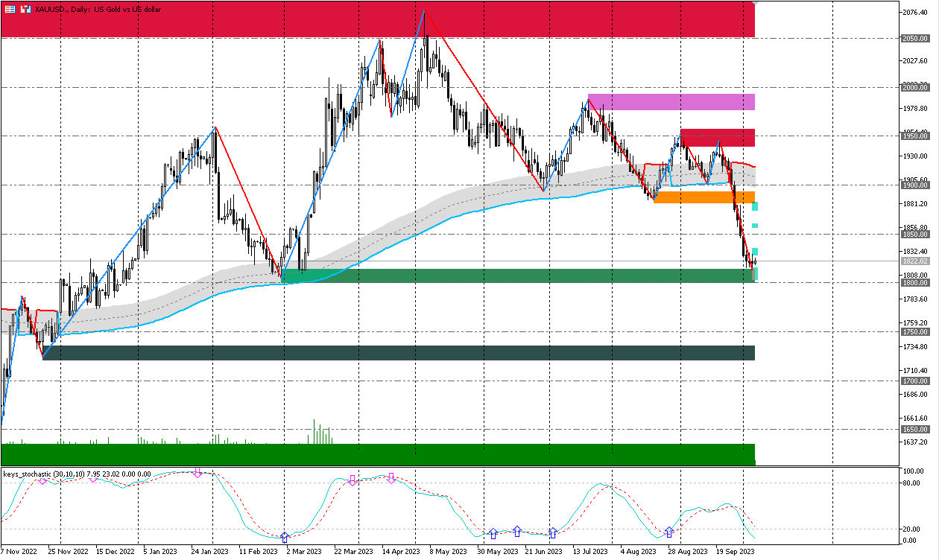Click the 1783.60 price scale value
This screenshot has height=560, width=939.
click(x=914, y=299)
